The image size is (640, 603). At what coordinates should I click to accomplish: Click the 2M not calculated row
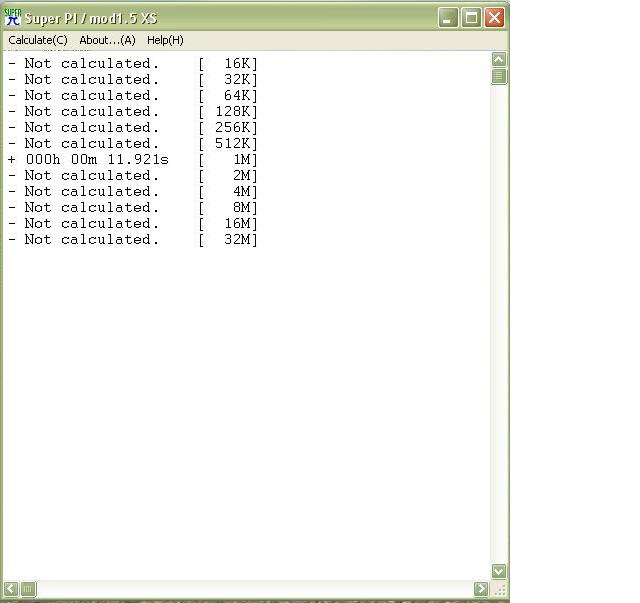coord(133,176)
